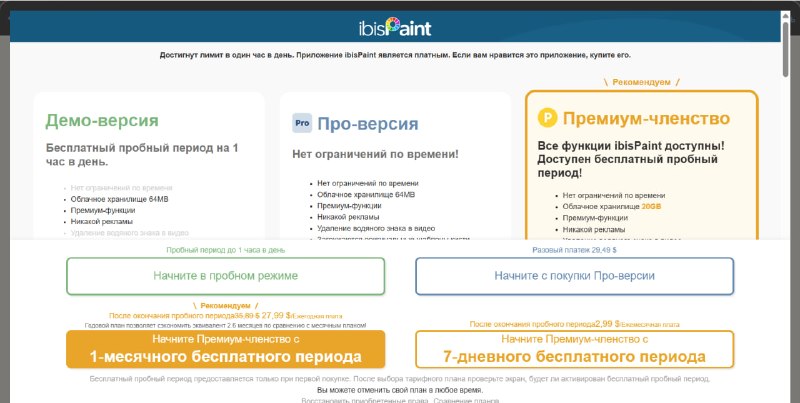Click Пробный период до 1 часа text

[x=226, y=250]
